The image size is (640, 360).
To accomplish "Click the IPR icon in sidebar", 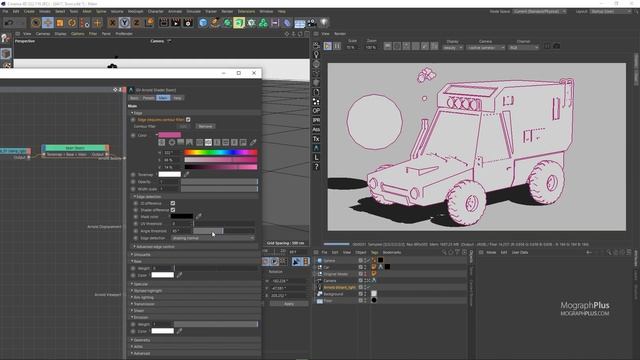I will (316, 120).
